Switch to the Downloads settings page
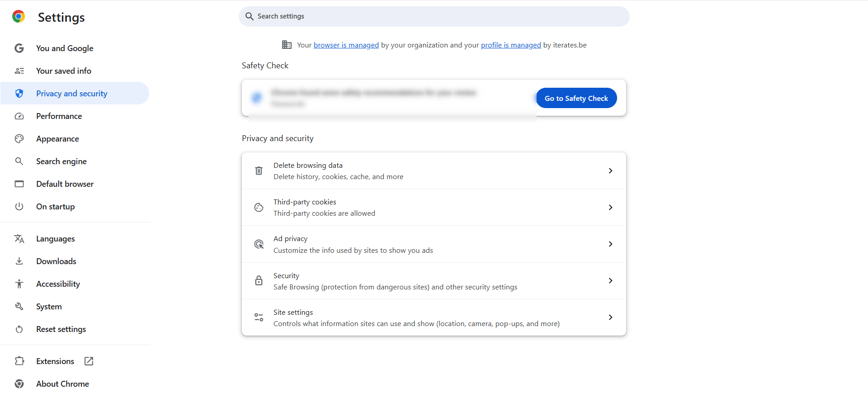This screenshot has width=868, height=417. pyautogui.click(x=56, y=261)
